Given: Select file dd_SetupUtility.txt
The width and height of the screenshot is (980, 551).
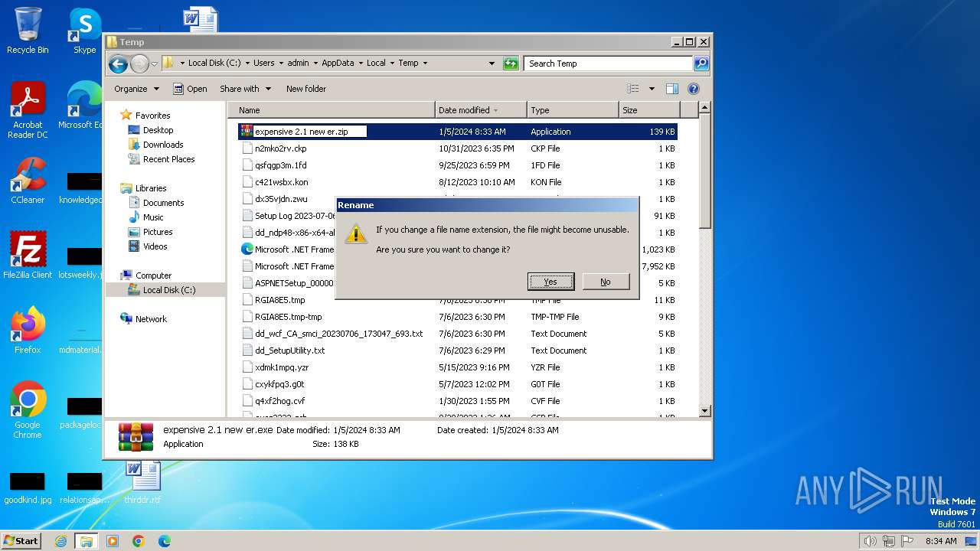Looking at the screenshot, I should (x=289, y=350).
